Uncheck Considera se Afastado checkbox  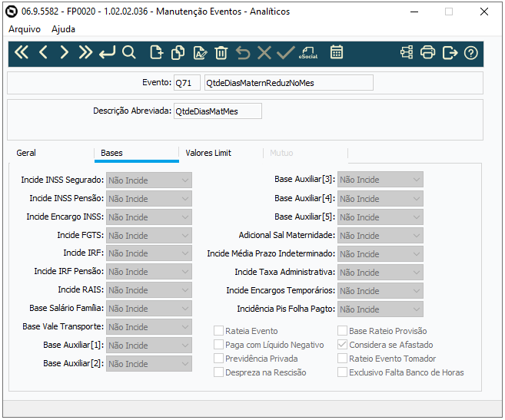pos(342,344)
